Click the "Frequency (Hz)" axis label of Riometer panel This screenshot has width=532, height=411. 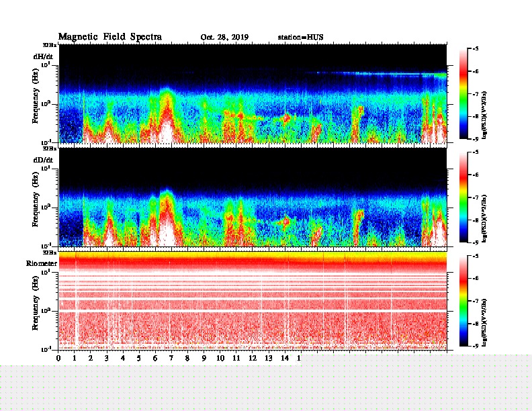(x=36, y=304)
